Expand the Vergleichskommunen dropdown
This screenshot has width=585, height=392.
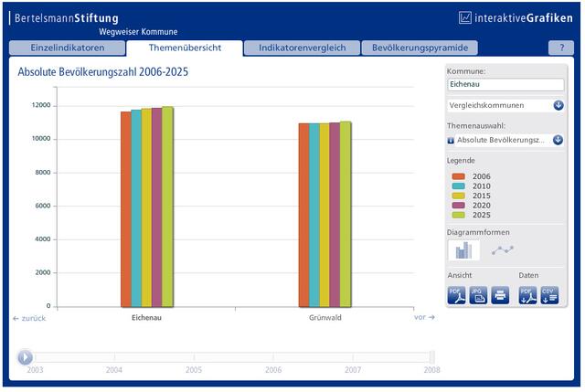[x=558, y=106]
